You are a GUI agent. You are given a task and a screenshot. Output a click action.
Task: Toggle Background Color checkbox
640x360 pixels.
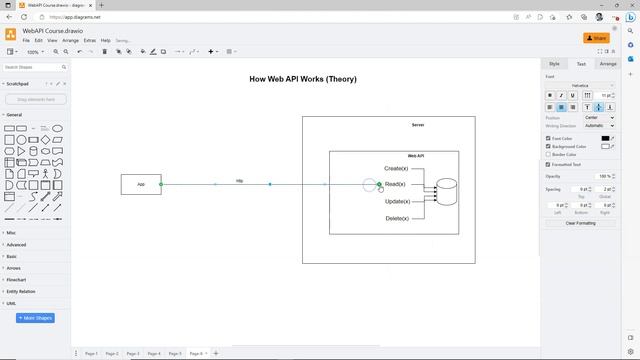(548, 146)
